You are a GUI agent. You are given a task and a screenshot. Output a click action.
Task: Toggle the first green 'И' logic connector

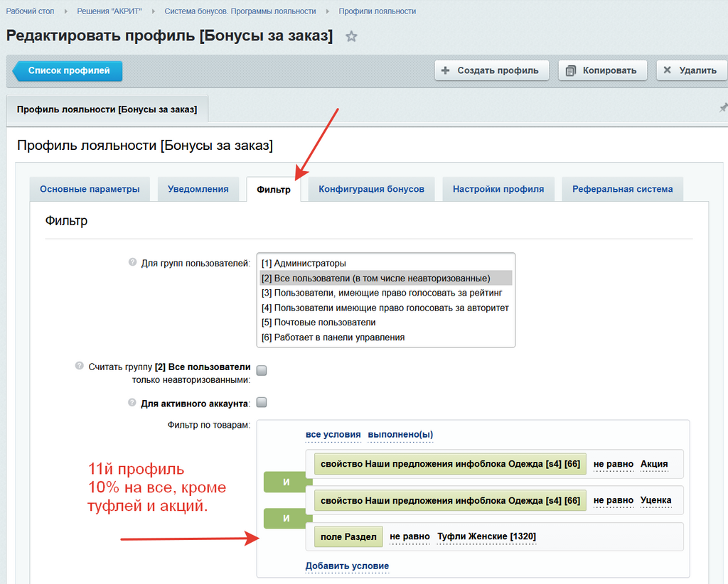pyautogui.click(x=286, y=482)
